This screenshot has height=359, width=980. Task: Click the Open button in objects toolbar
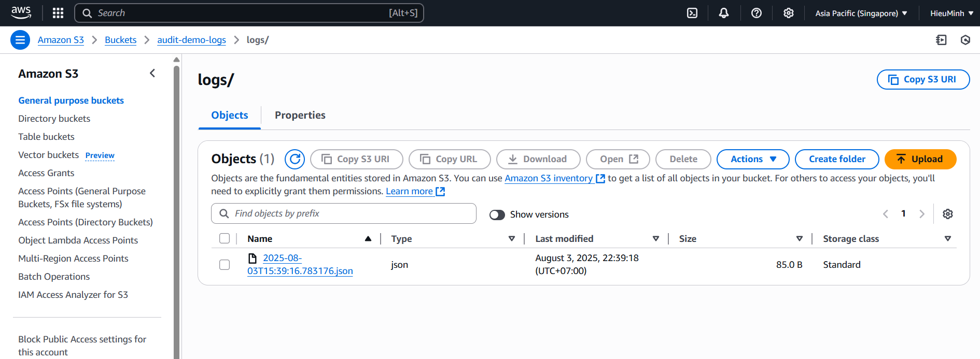tap(618, 159)
